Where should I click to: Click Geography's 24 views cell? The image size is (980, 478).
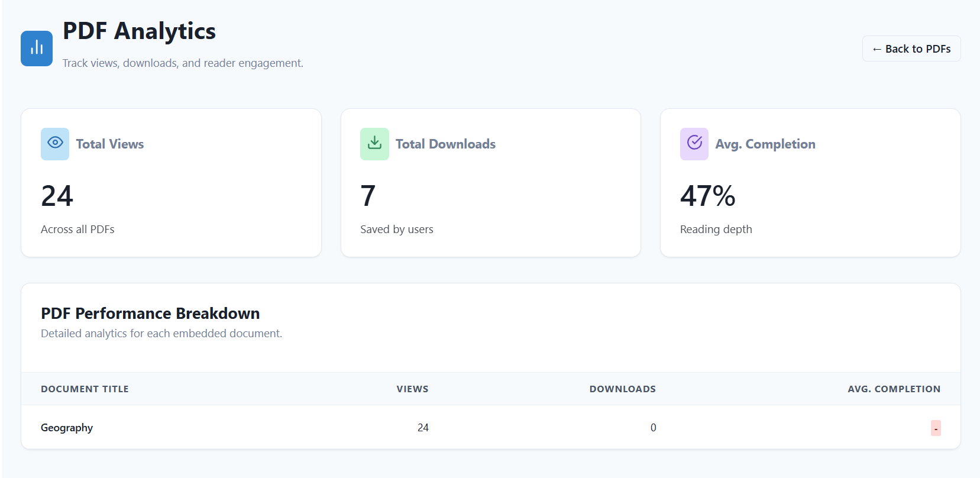click(423, 427)
